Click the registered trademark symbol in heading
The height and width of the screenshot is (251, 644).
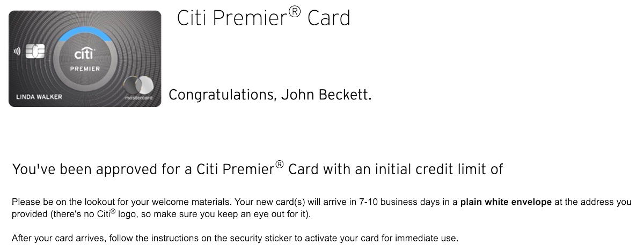coord(295,11)
